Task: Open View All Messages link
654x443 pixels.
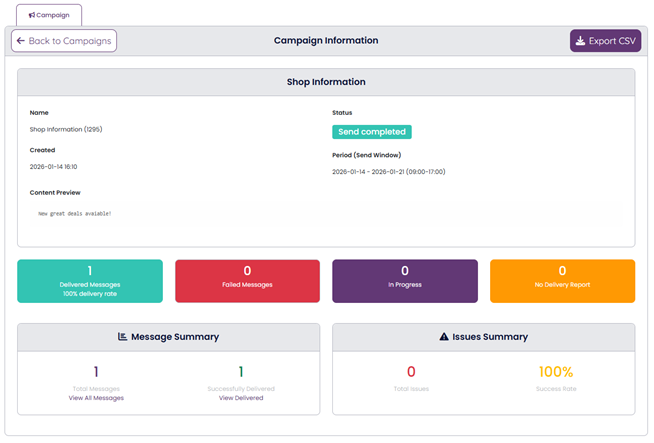Action: point(96,398)
